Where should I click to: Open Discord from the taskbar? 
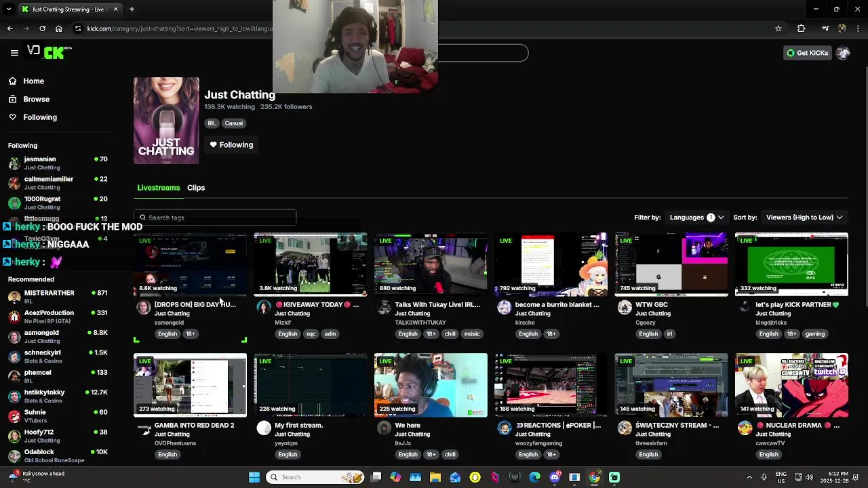click(x=555, y=477)
